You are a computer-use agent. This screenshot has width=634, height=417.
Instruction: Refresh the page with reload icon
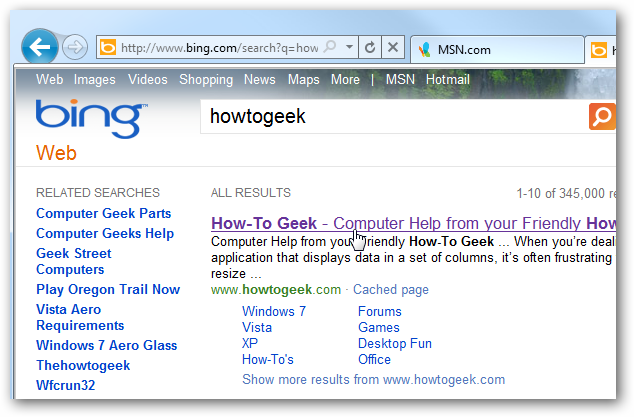coord(370,47)
